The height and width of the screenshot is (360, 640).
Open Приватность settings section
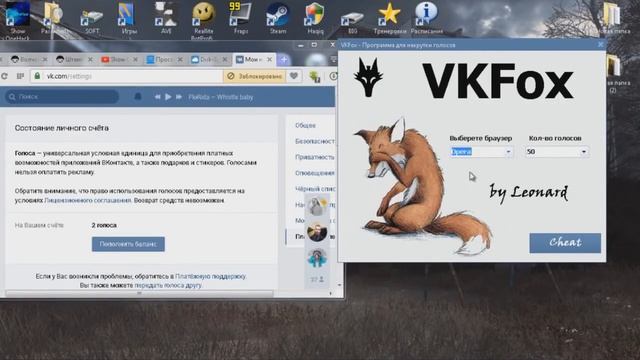click(315, 157)
